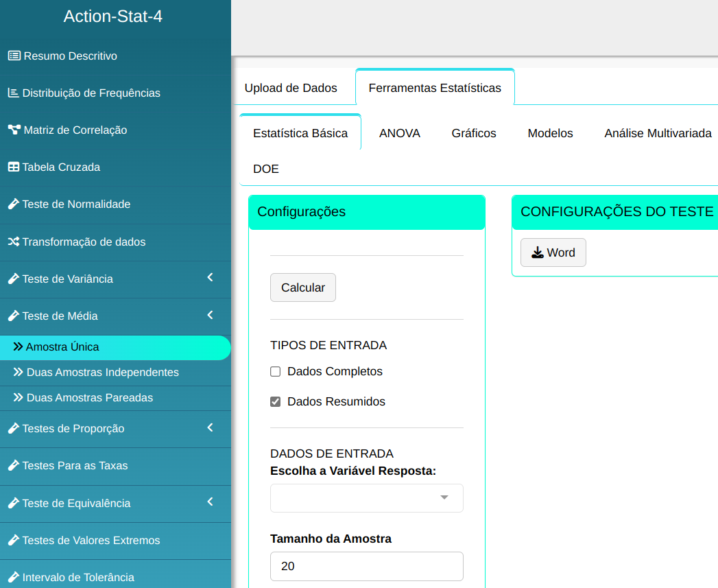Screen dimensions: 718x588
Task: Uncheck the Dados Resumidos checkbox
Action: [276, 402]
